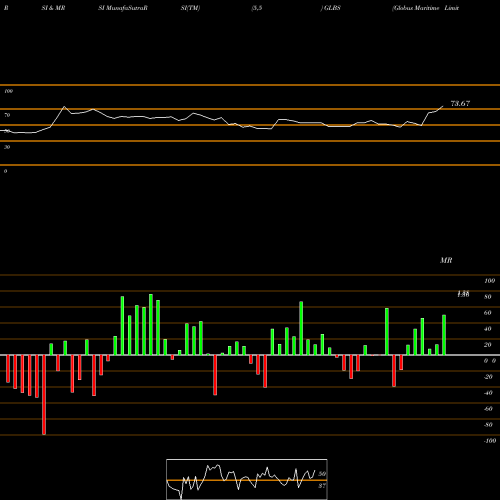Click the Globus Maritime Limit header text
Viewport: 500px width, 500px height.
(426, 8)
